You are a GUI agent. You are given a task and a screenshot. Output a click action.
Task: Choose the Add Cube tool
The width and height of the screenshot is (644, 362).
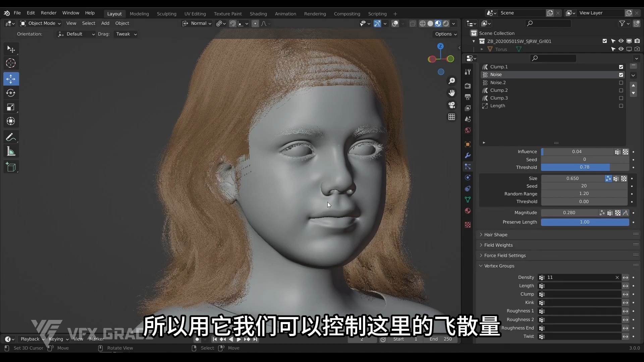point(11,167)
